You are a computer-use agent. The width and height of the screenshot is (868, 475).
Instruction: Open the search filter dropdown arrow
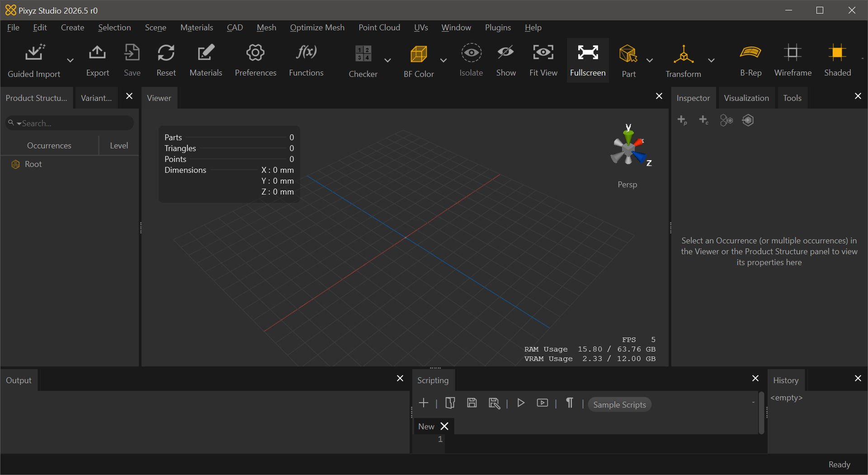19,123
